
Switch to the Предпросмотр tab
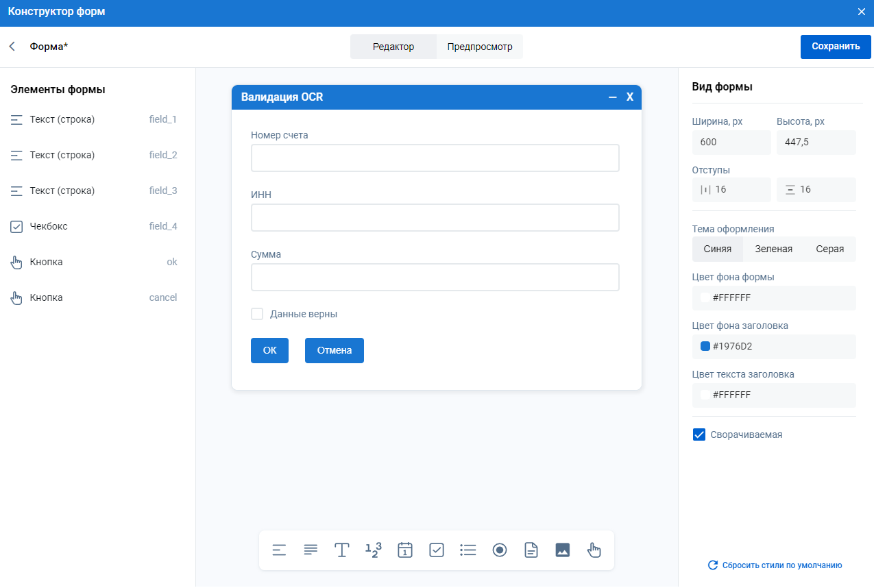(479, 47)
